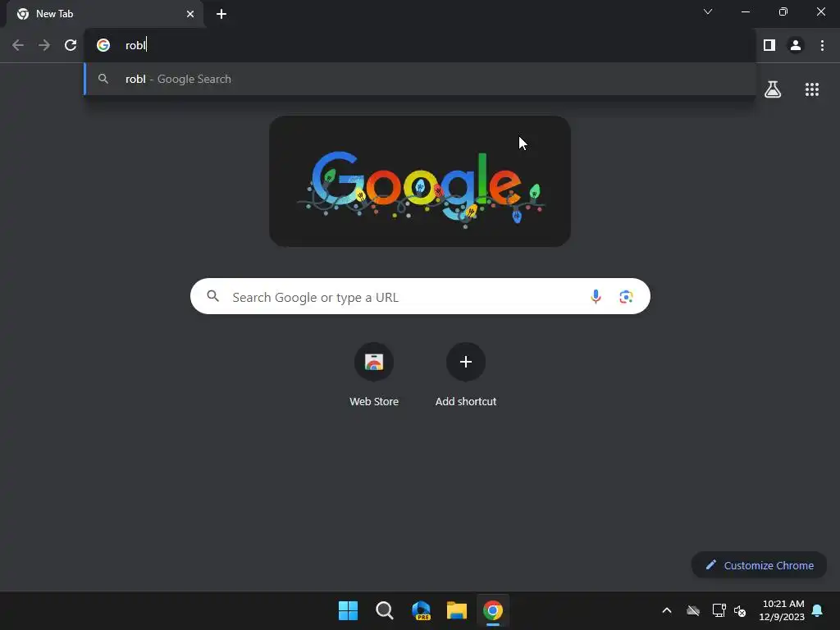The height and width of the screenshot is (630, 840).
Task: Open the Chrome profile icon
Action: pyautogui.click(x=796, y=46)
